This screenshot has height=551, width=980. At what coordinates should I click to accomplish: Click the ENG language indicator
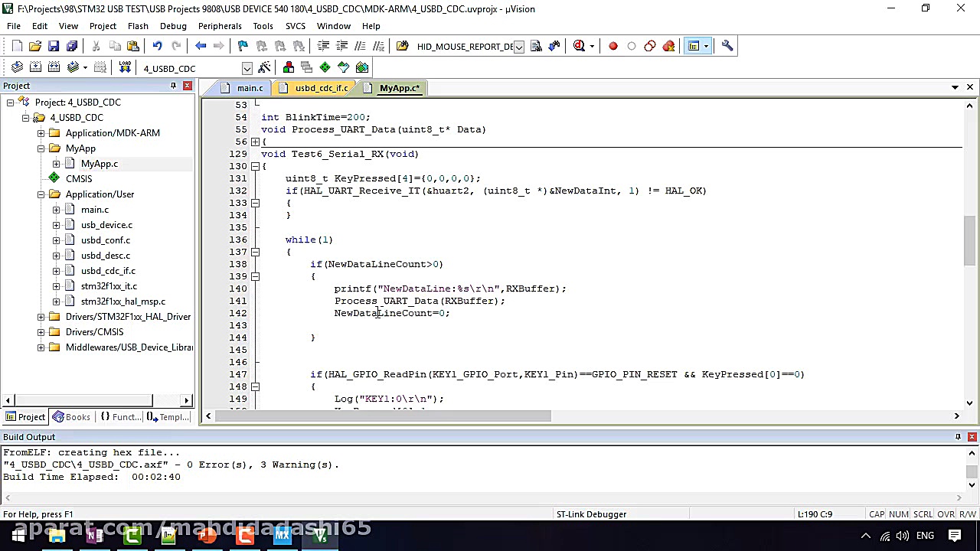click(925, 536)
